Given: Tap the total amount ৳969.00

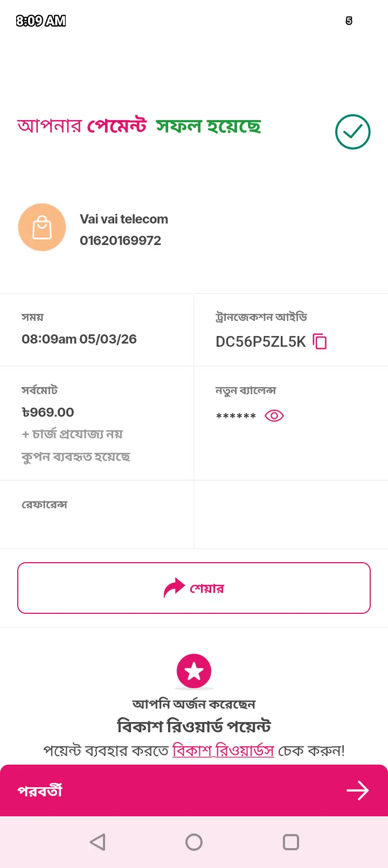Looking at the screenshot, I should click(48, 412).
